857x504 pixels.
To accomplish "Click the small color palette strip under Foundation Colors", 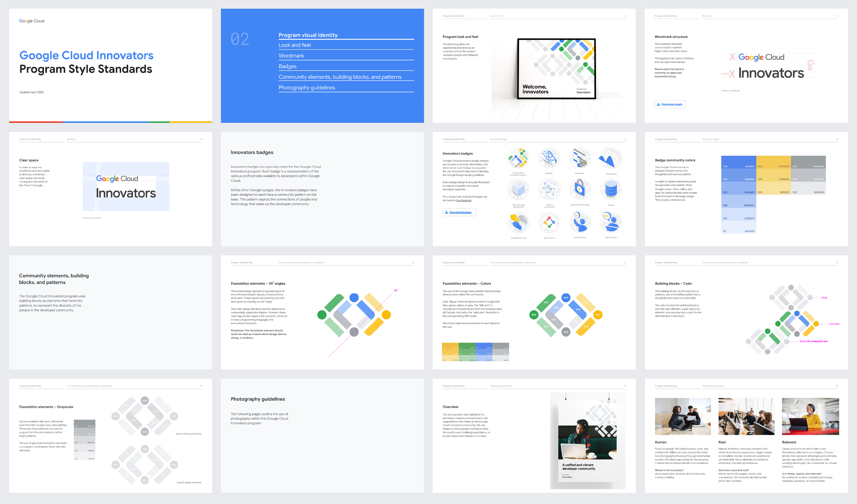I will tap(475, 352).
